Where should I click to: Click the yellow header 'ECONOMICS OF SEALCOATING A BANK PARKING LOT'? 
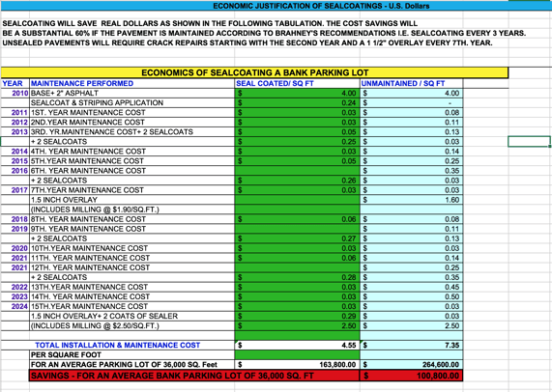(254, 72)
